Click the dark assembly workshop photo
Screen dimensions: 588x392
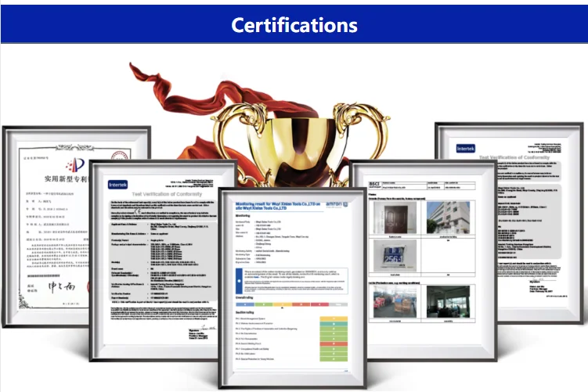[x=448, y=302]
